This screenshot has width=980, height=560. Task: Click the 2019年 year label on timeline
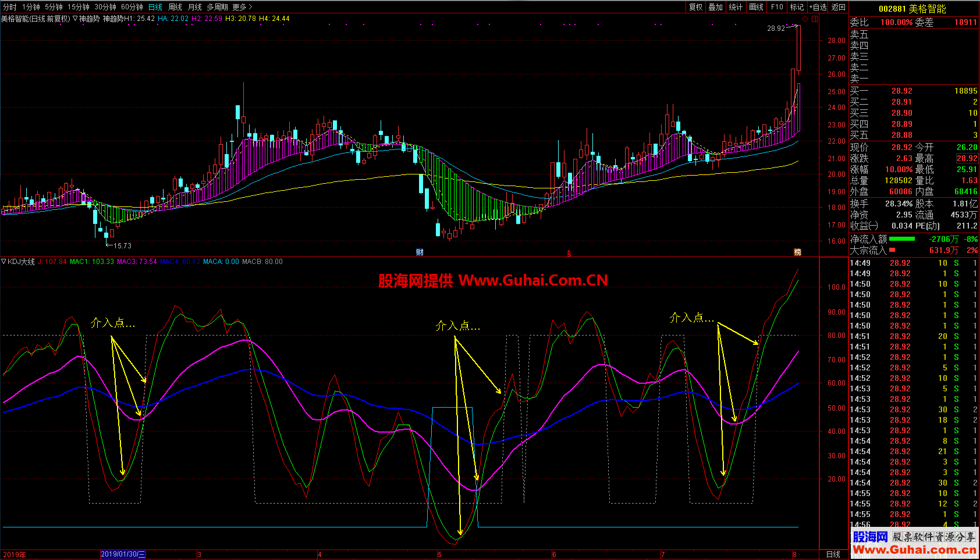click(x=15, y=555)
